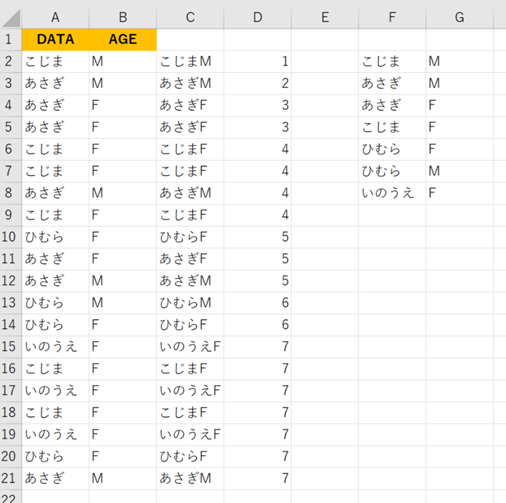The width and height of the screenshot is (506, 503).
Task: Select column A header
Action: pos(56,17)
